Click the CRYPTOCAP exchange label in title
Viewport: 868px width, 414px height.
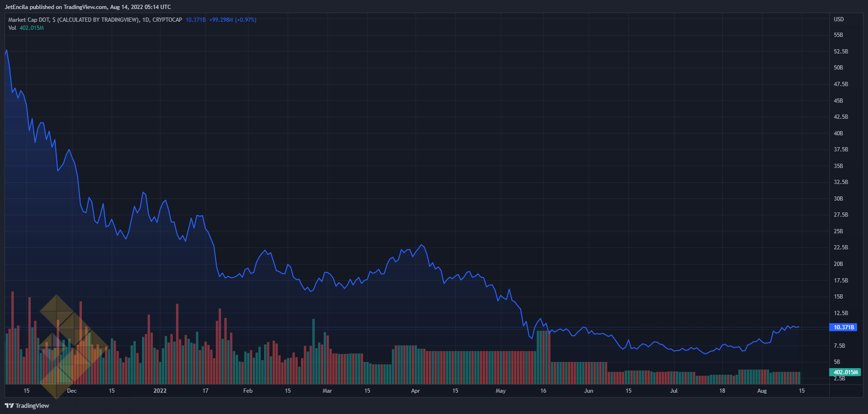tap(167, 20)
